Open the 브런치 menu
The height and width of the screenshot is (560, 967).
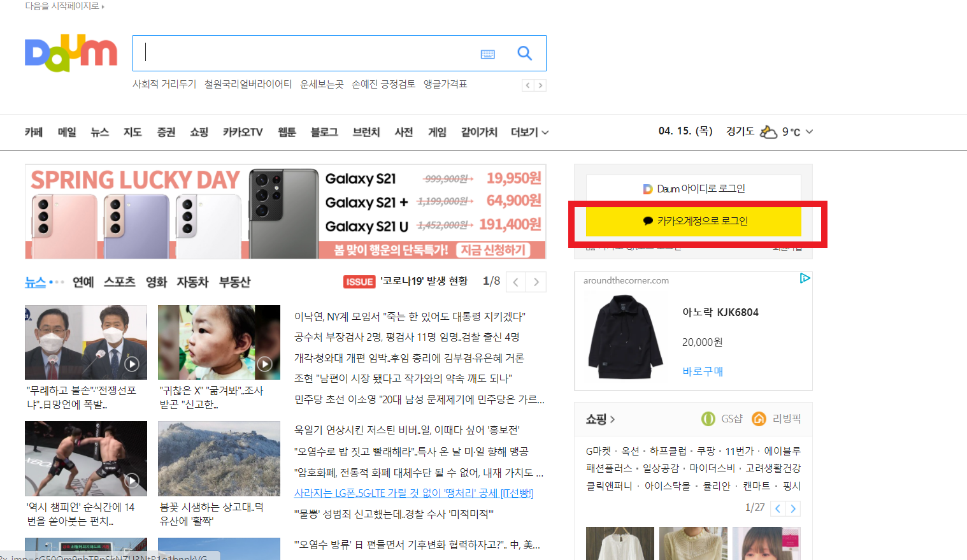click(x=366, y=132)
